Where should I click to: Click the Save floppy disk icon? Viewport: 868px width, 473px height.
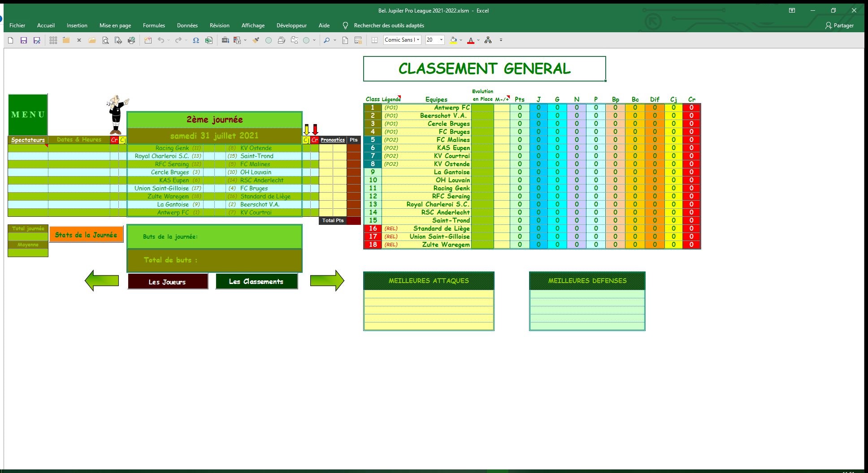(x=24, y=40)
